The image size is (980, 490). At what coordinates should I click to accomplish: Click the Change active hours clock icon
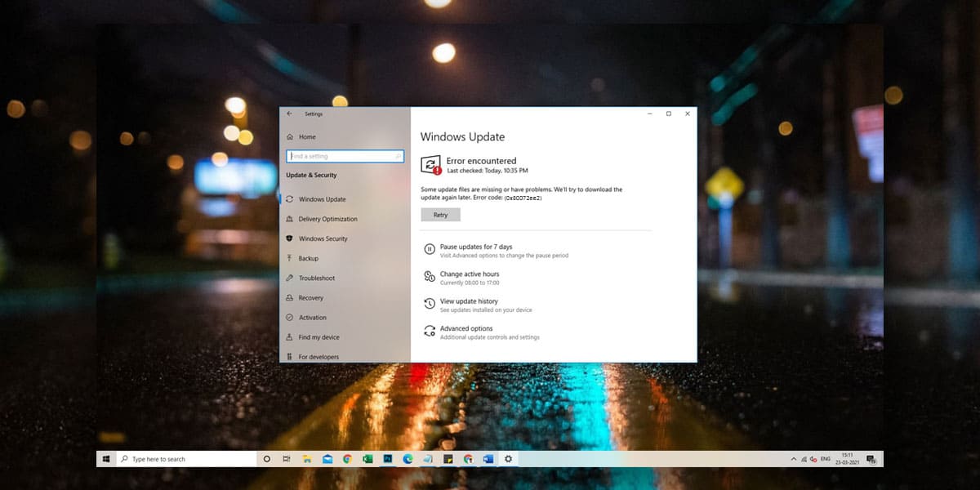coord(429,277)
